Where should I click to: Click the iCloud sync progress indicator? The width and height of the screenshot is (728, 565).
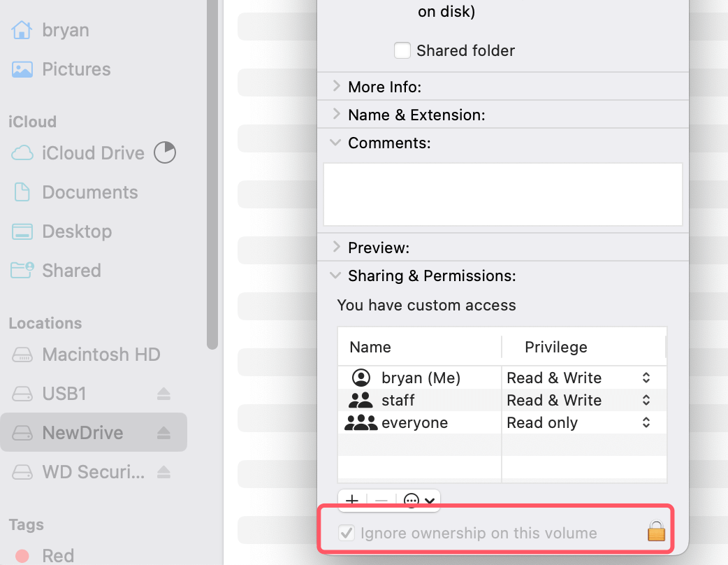165,152
